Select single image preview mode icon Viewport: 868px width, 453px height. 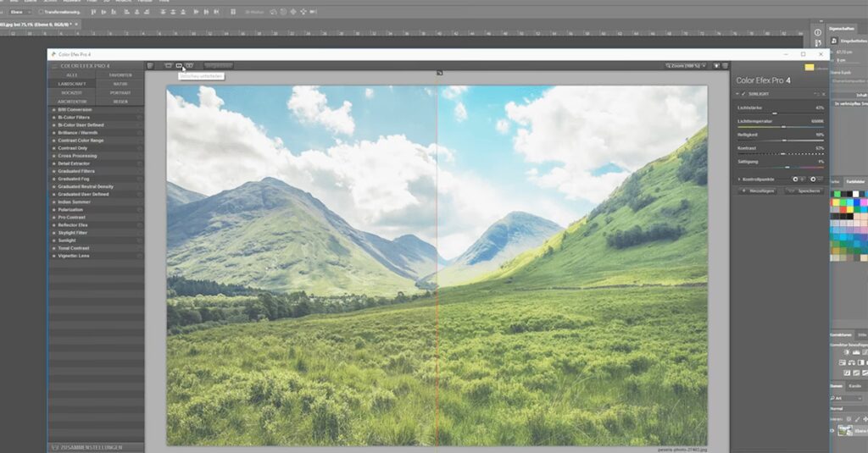click(x=169, y=65)
